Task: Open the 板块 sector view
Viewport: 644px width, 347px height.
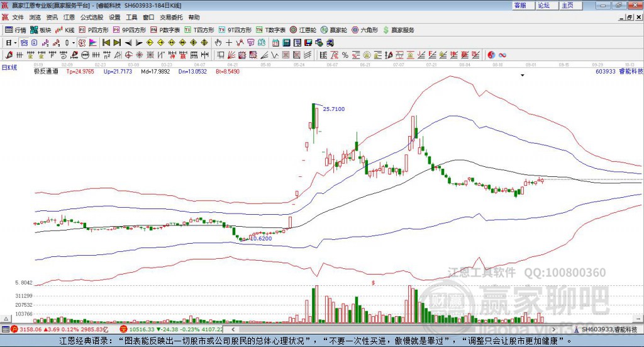Action: click(41, 30)
